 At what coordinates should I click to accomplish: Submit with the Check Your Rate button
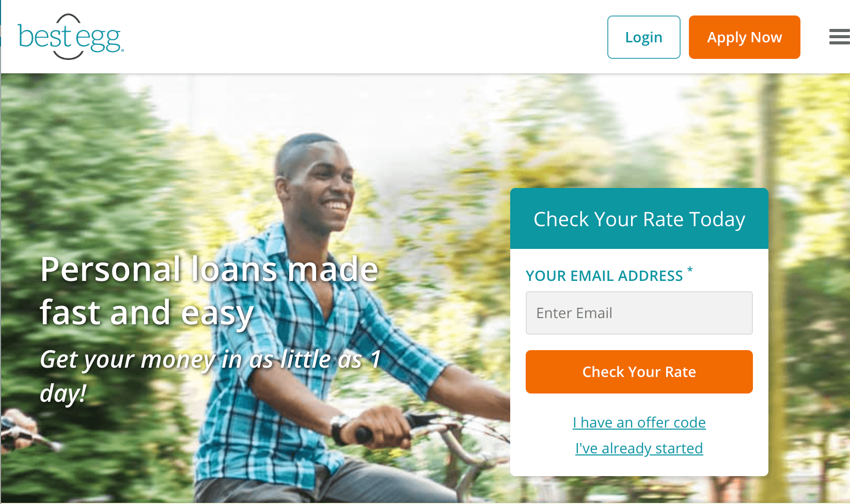point(639,372)
